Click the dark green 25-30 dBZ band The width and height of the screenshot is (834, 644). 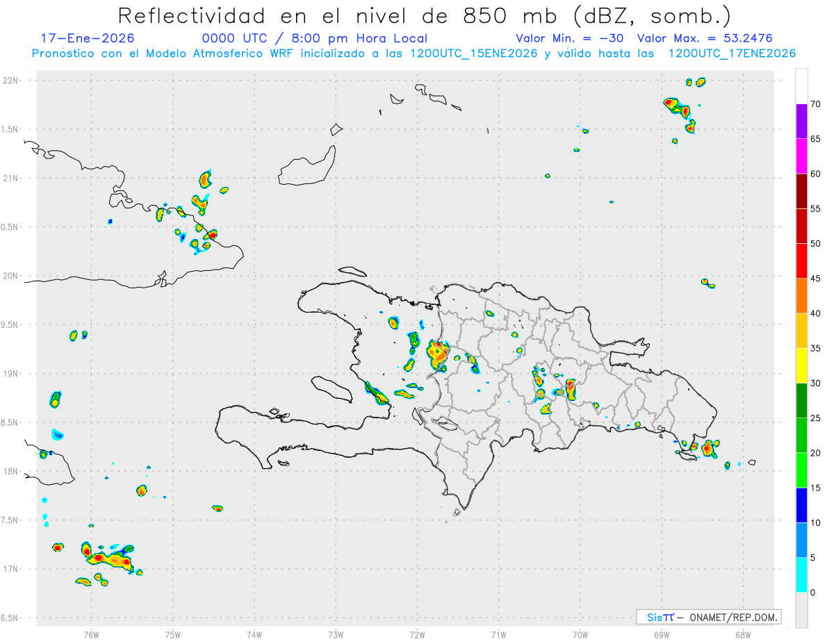[801, 401]
